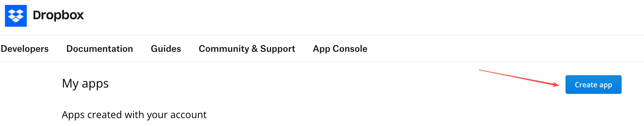Click the My apps heading
Viewport: 644px width, 126px height.
tap(85, 84)
